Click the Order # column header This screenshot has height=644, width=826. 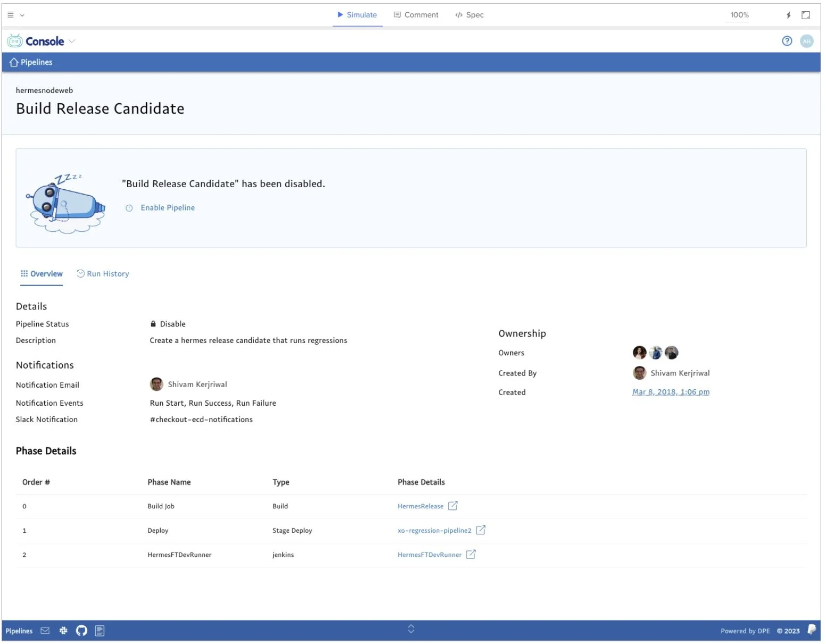36,482
